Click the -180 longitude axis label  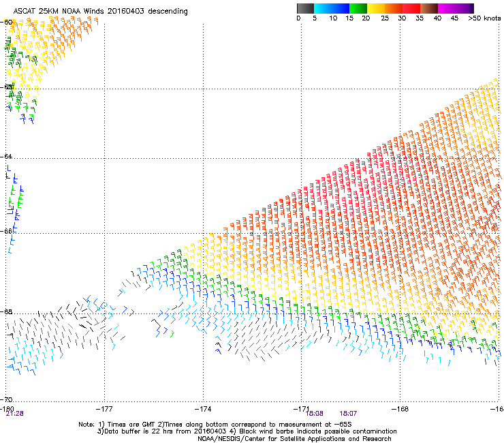7,408
